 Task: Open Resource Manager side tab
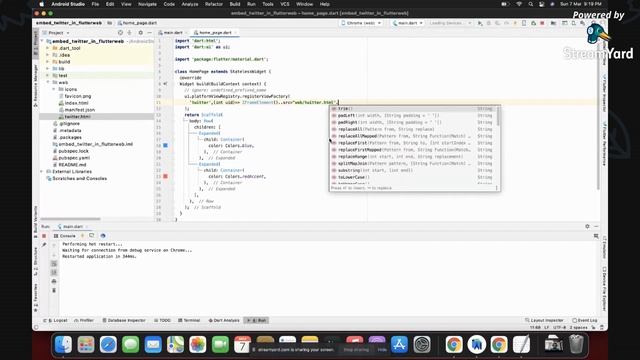coord(36,86)
